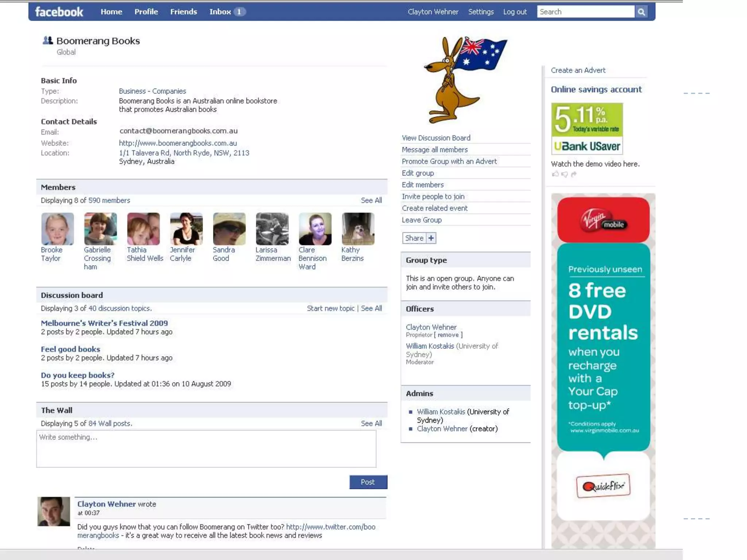
Task: Click Start new topic link
Action: 330,308
